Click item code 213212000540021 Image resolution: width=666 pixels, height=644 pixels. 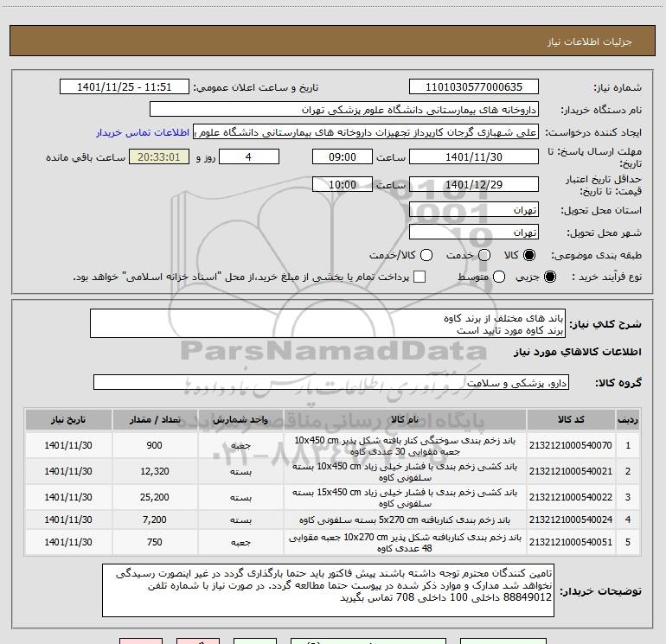(571, 471)
